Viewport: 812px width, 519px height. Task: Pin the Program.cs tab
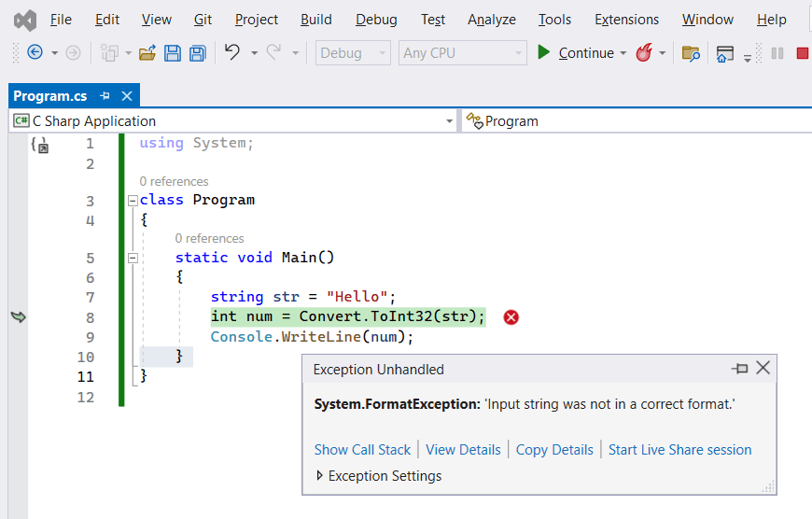click(x=105, y=96)
